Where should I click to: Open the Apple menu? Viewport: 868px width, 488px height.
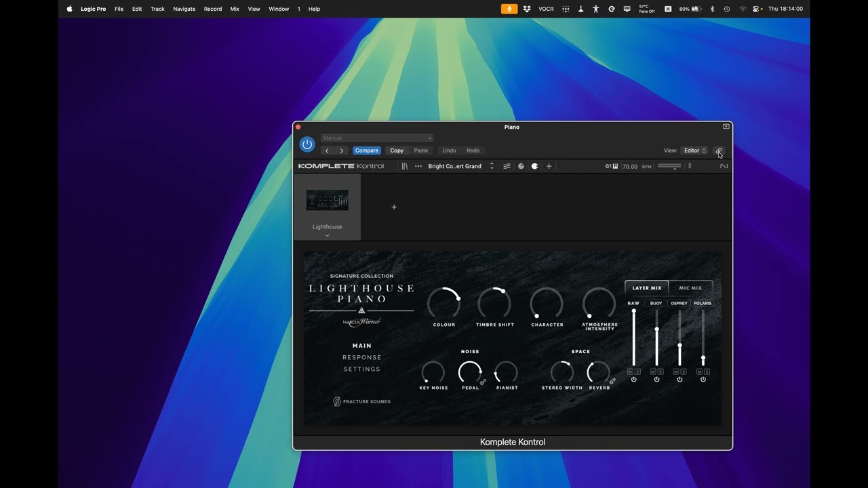point(69,9)
